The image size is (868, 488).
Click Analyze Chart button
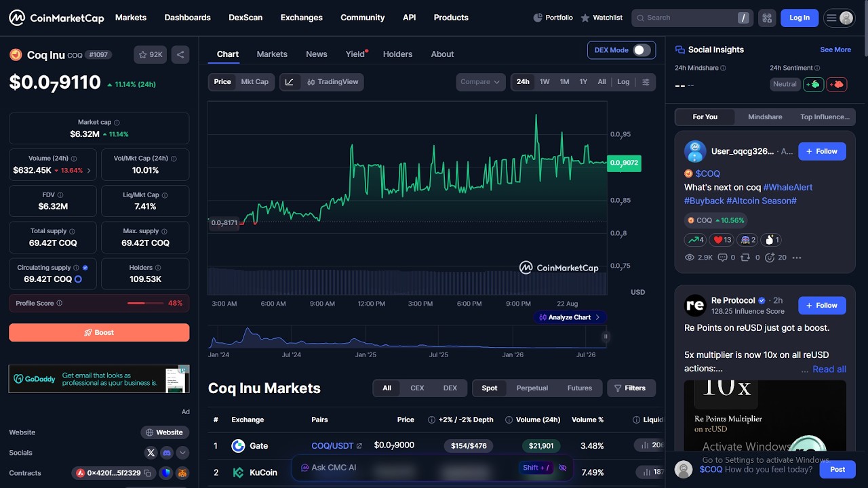[570, 317]
